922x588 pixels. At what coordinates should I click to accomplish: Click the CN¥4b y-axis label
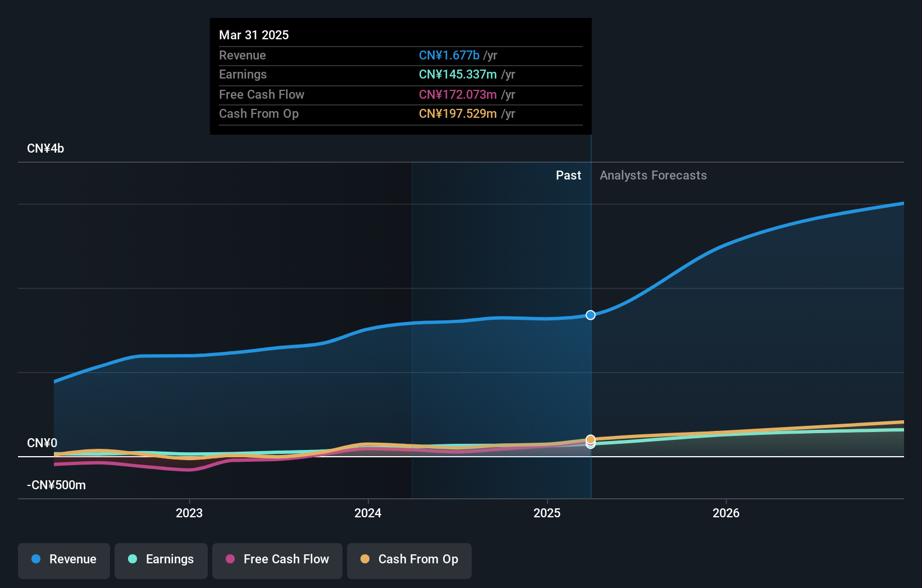pyautogui.click(x=45, y=149)
